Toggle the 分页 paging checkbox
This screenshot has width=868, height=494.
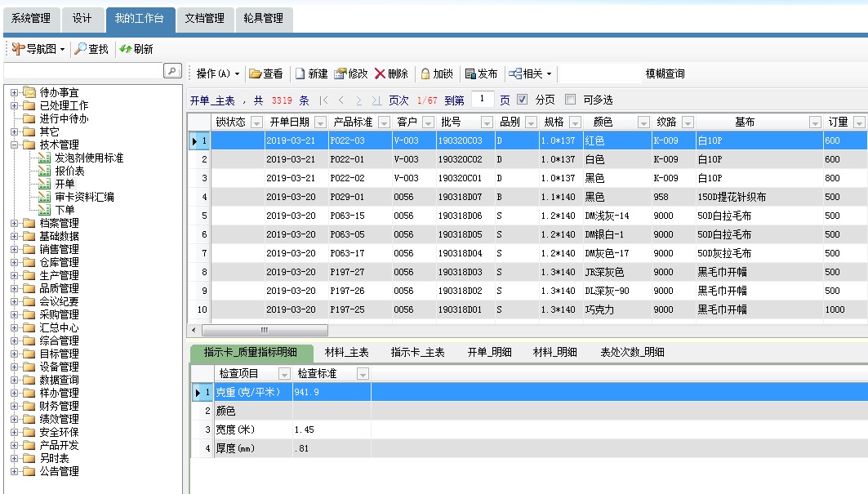[x=523, y=100]
